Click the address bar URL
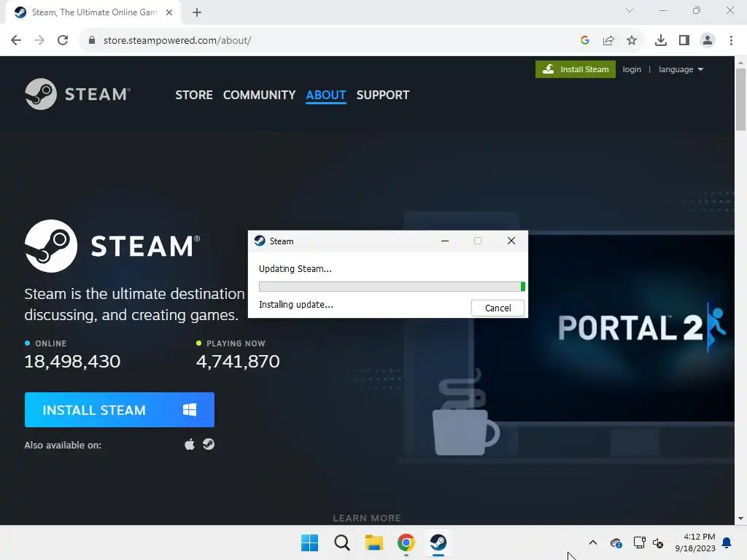Viewport: 747px width, 560px height. click(177, 41)
